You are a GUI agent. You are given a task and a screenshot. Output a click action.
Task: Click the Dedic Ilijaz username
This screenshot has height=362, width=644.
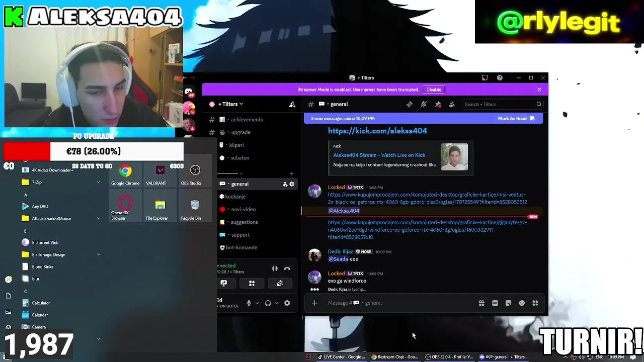341,252
